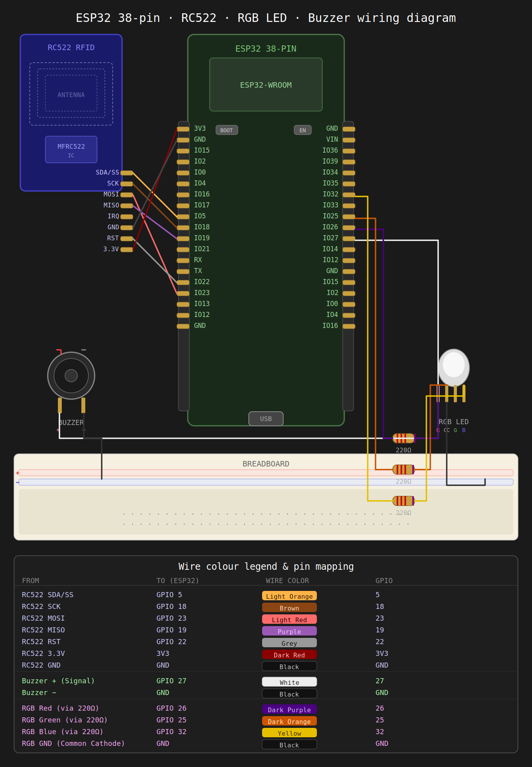Click the 3.3V pin on RC522
532x767 pixels.
click(127, 250)
